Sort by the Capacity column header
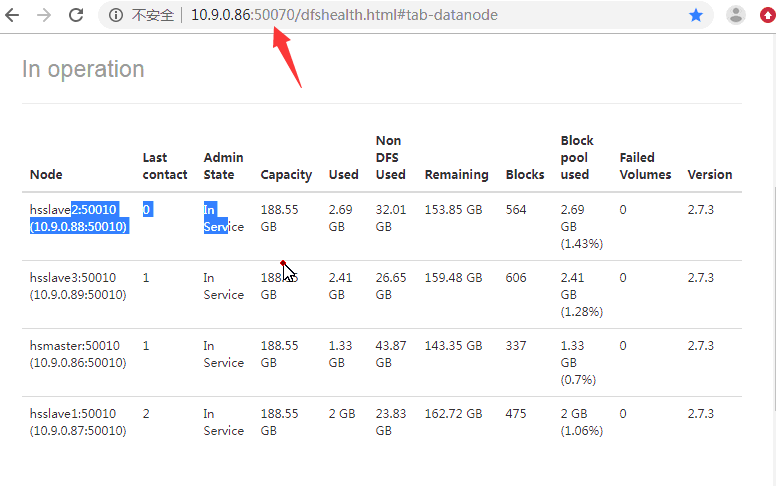776x486 pixels. tap(286, 174)
